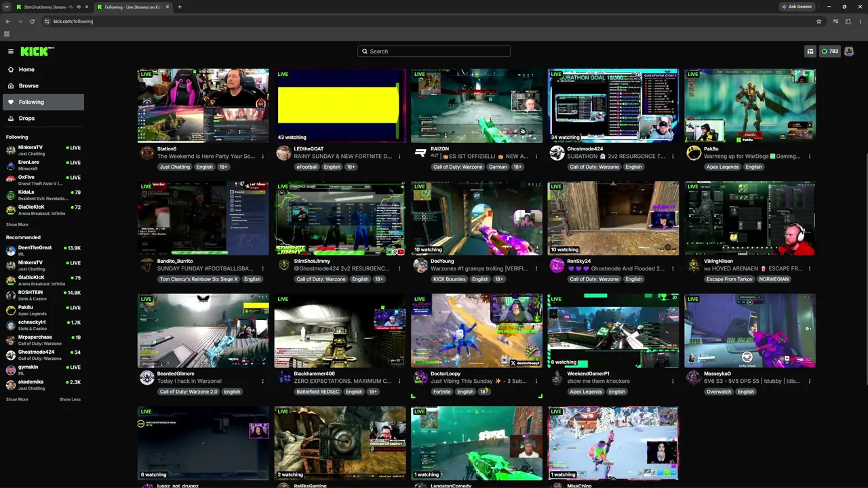Image resolution: width=868 pixels, height=488 pixels.
Task: Click the Battlefield REDSEC tag
Action: 317,392
